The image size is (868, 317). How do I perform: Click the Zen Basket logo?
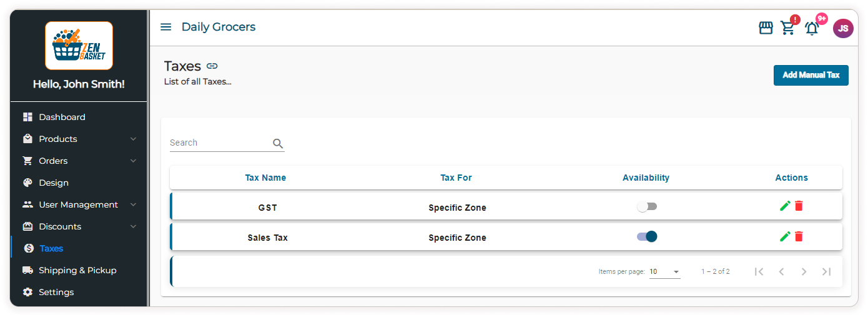79,46
